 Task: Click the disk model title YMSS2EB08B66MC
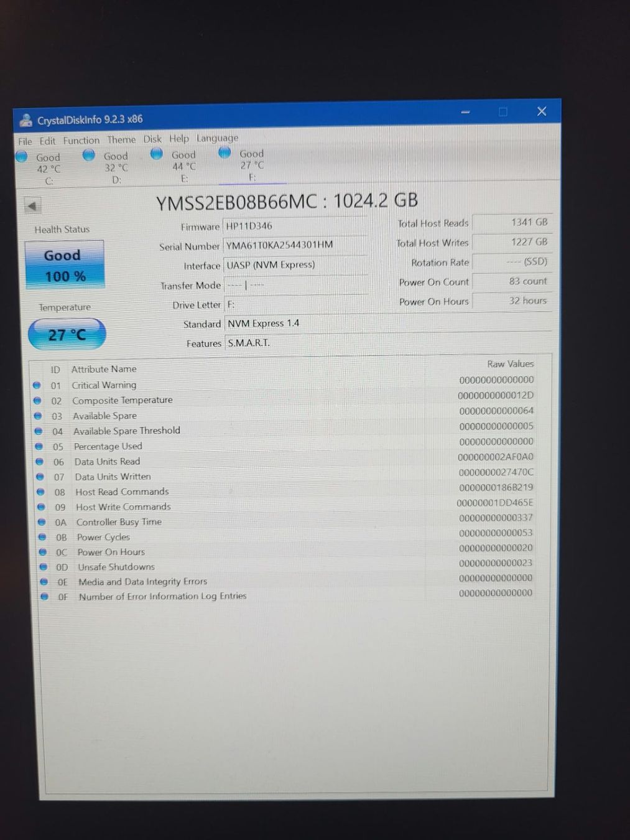click(236, 202)
